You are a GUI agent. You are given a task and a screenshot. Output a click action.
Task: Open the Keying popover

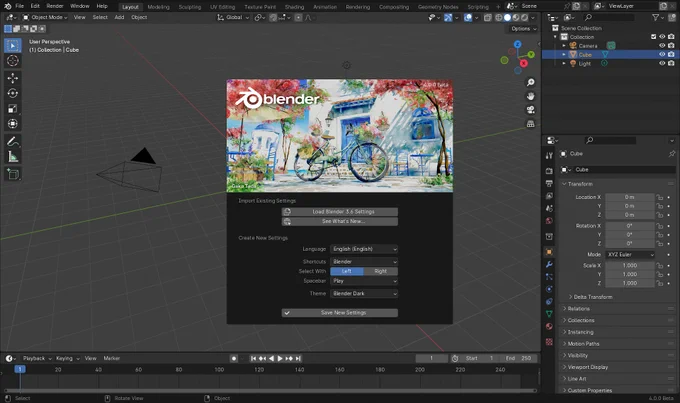(68, 358)
